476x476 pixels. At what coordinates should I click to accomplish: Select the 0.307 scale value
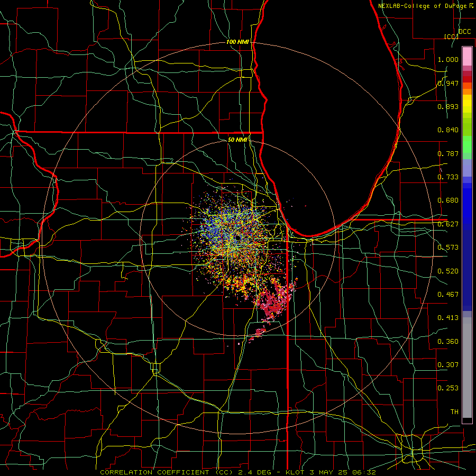[x=448, y=365]
